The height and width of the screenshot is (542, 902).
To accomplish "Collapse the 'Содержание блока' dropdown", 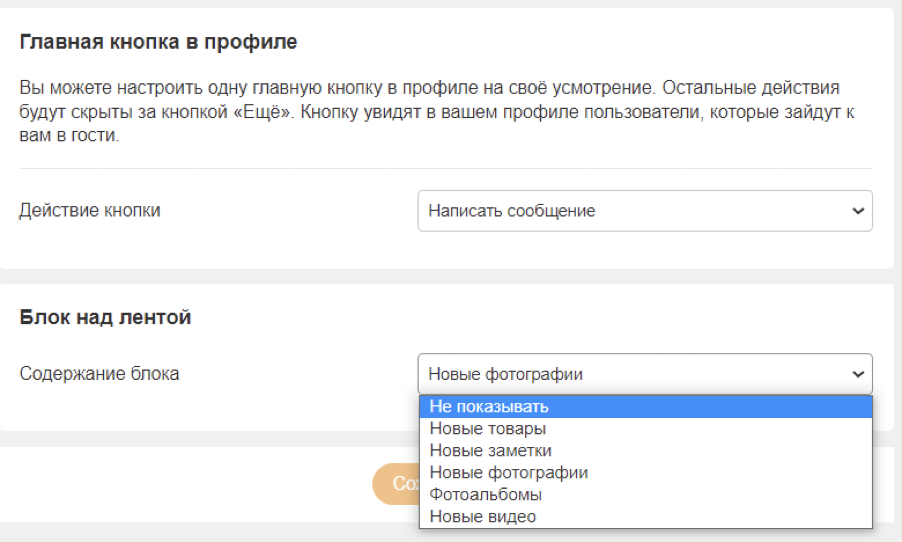I will click(644, 374).
